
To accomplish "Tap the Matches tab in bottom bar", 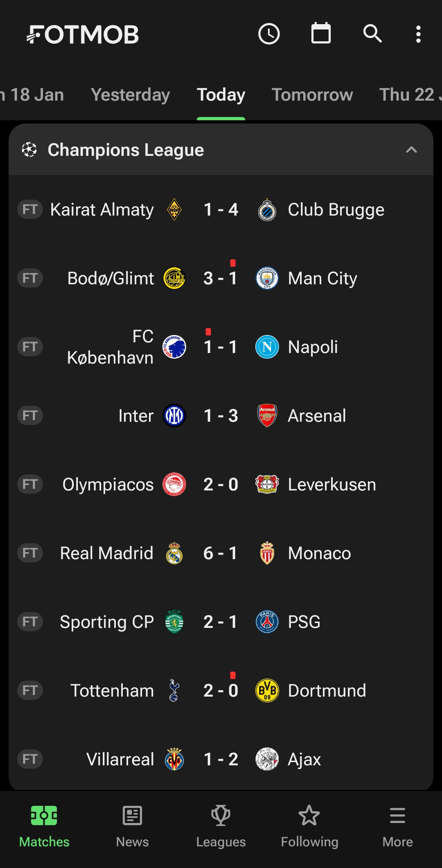I will [x=44, y=824].
